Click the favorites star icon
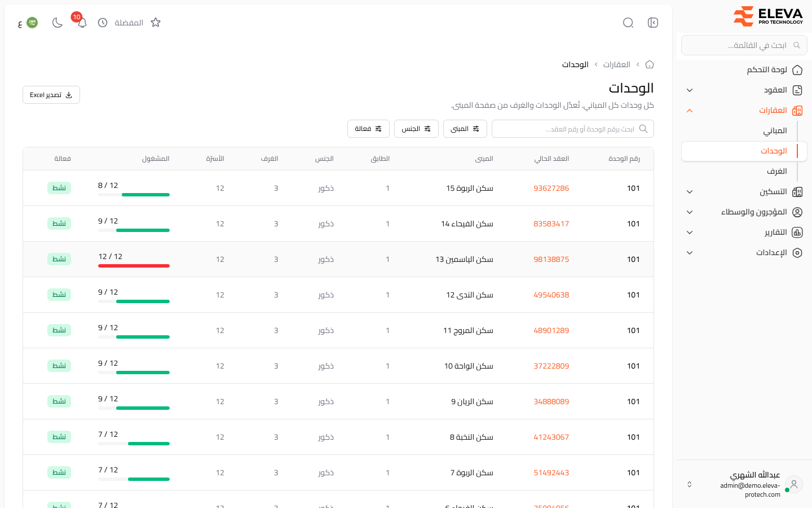812x508 pixels. 156,23
